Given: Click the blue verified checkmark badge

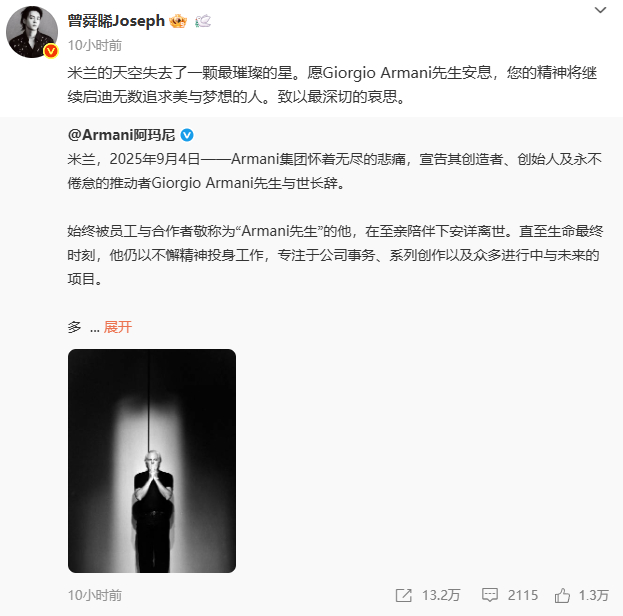Looking at the screenshot, I should (x=187, y=135).
